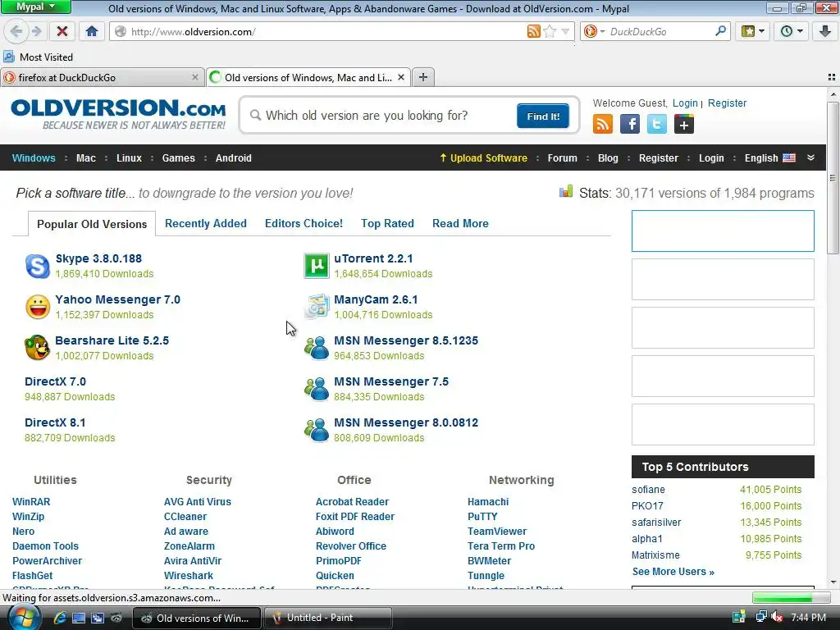Click the uTorrent green icon
The width and height of the screenshot is (840, 630).
pyautogui.click(x=317, y=266)
